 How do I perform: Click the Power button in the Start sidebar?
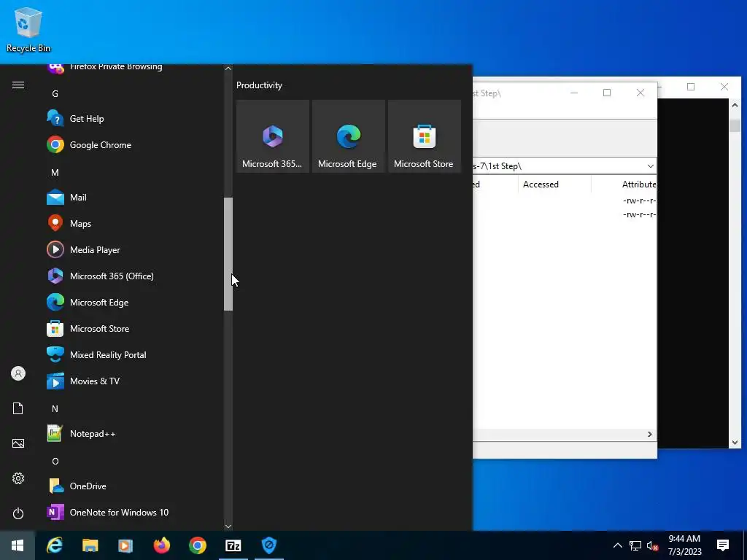coord(18,513)
